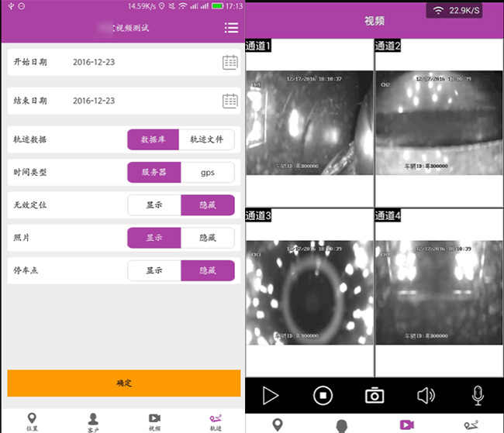Hide 照片 on the track
This screenshot has height=433, width=504.
(207, 238)
